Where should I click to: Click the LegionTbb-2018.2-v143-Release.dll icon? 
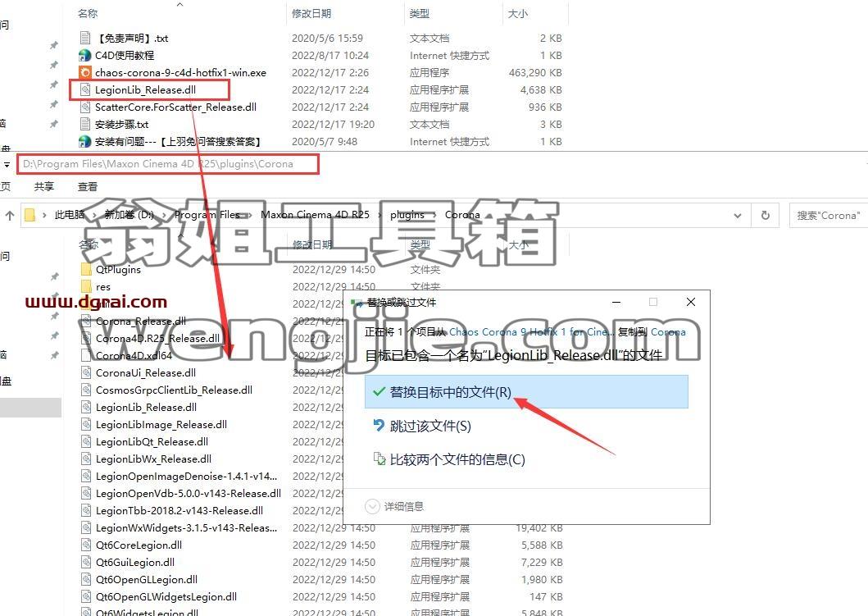pos(86,509)
